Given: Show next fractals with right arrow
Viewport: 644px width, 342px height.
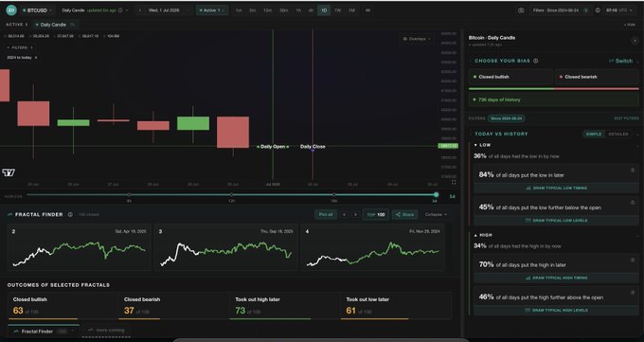Looking at the screenshot, I should (x=356, y=214).
